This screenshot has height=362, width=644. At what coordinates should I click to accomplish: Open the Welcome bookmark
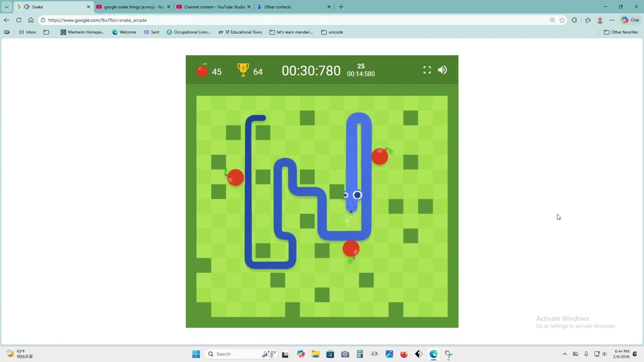[124, 32]
